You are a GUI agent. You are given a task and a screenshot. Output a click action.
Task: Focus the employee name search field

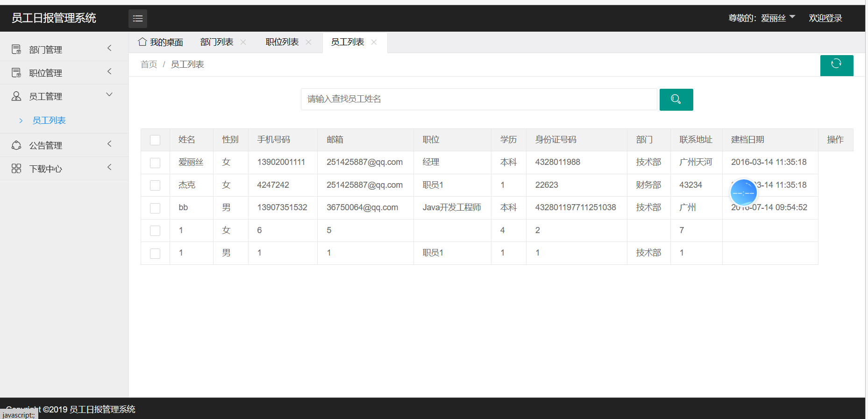click(478, 99)
